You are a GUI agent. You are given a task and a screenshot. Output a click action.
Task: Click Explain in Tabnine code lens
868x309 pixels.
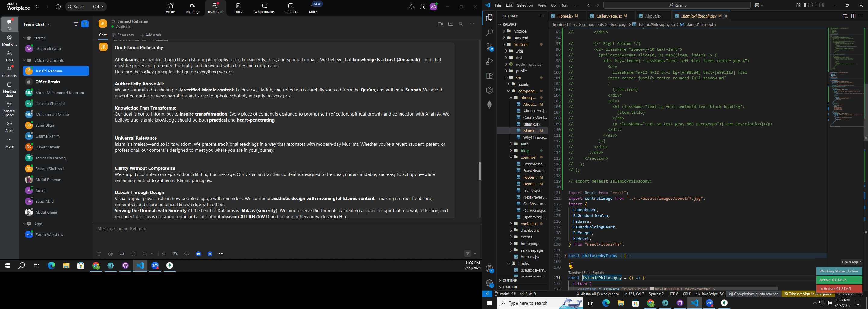598,272
